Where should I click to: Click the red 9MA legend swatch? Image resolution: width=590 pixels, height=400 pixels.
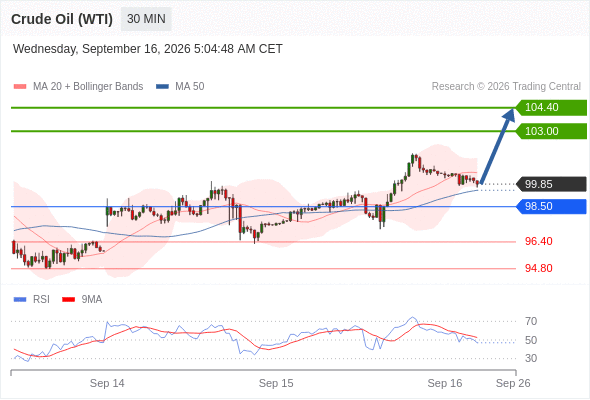click(x=68, y=300)
